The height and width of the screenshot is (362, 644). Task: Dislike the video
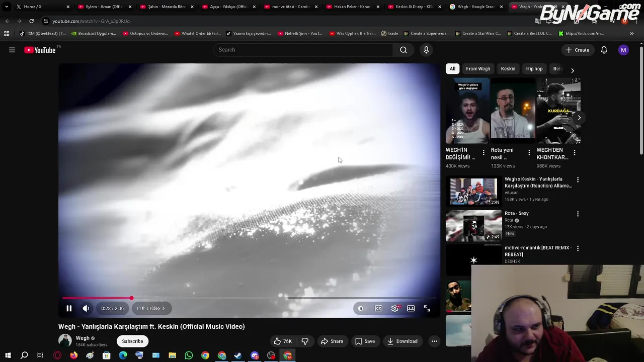(305, 341)
